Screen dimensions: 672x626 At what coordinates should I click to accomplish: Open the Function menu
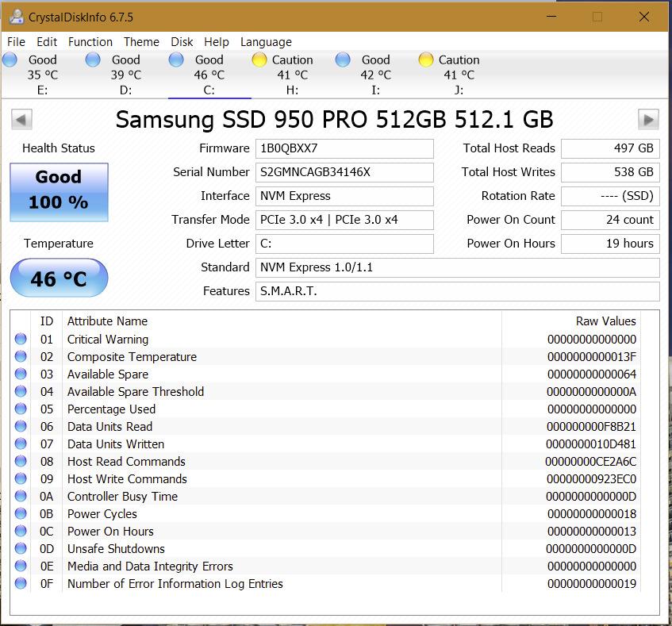(x=90, y=42)
